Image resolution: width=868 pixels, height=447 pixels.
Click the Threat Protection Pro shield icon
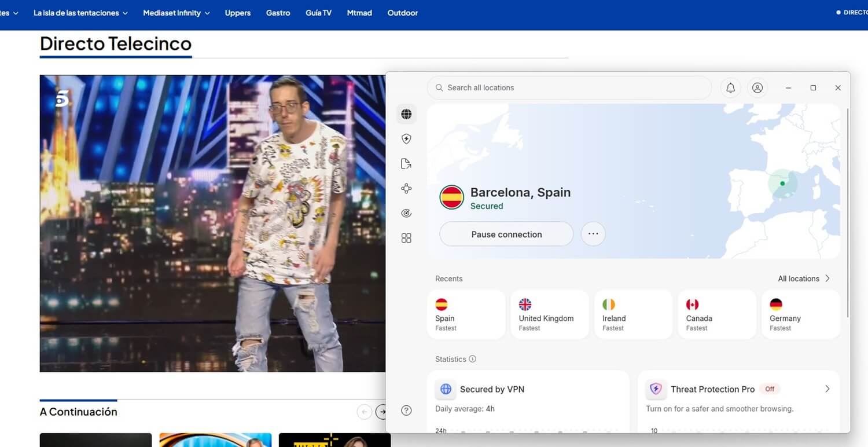656,389
